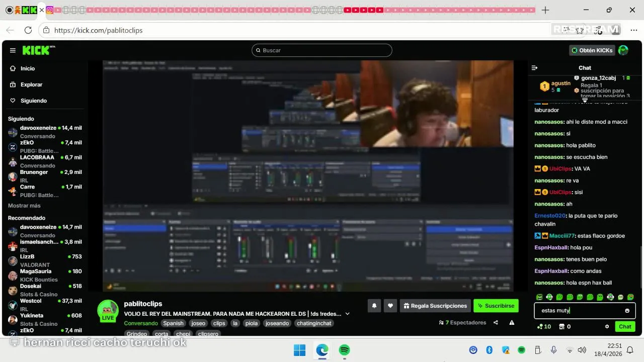Open LACOBRAAA channel in sidebar

[44, 161]
